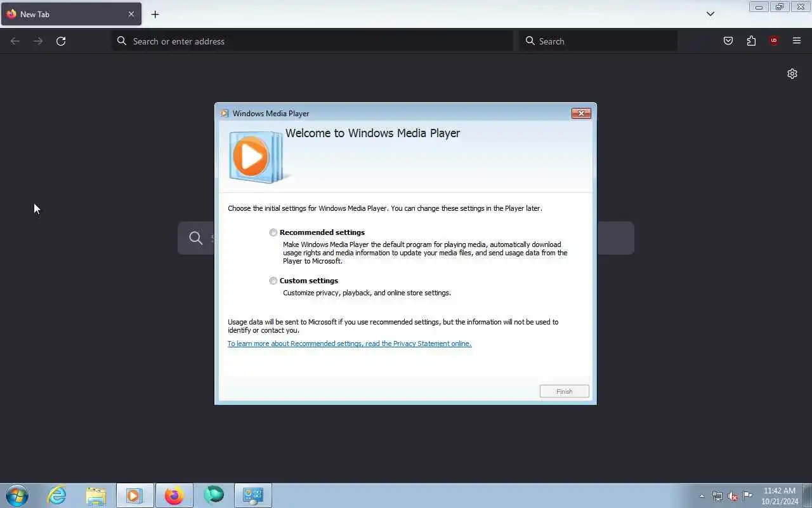
Task: Open the Firefox hamburger application menu
Action: [x=797, y=41]
